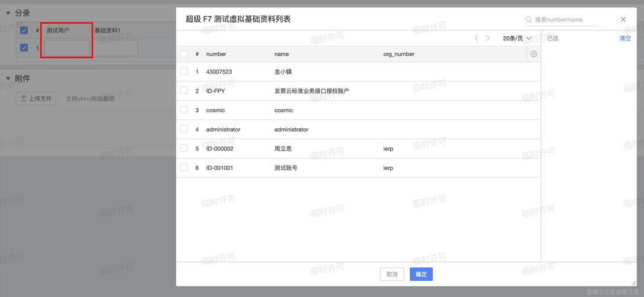644x297 pixels.
Task: Collapse the 分录 section
Action: click(8, 13)
